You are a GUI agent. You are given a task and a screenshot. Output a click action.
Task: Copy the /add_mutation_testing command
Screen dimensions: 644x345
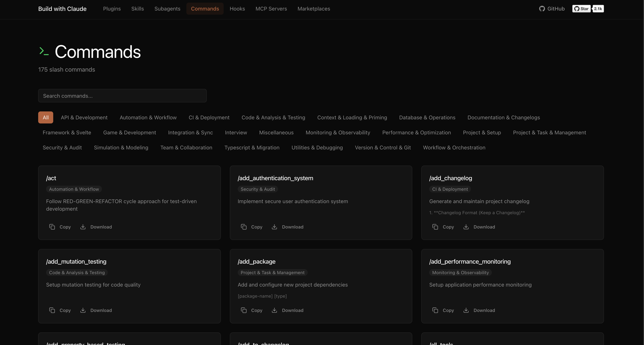[x=60, y=310]
